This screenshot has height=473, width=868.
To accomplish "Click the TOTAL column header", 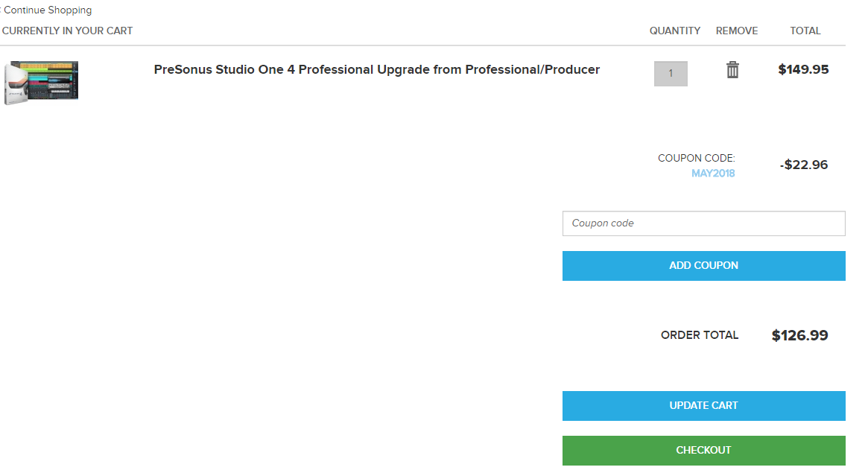I will pyautogui.click(x=805, y=31).
